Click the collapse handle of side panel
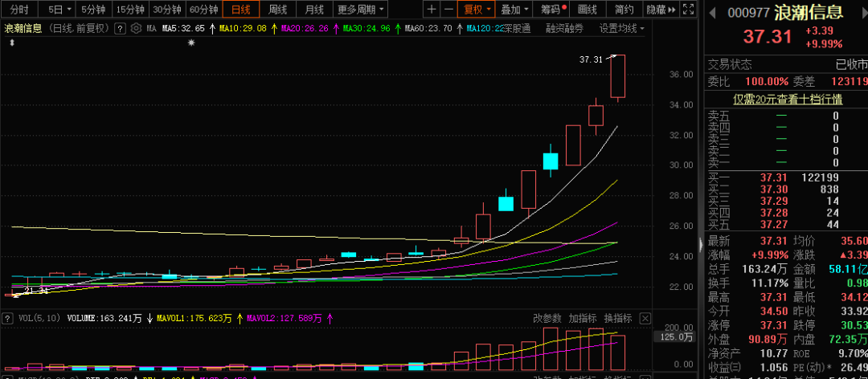 [x=702, y=243]
